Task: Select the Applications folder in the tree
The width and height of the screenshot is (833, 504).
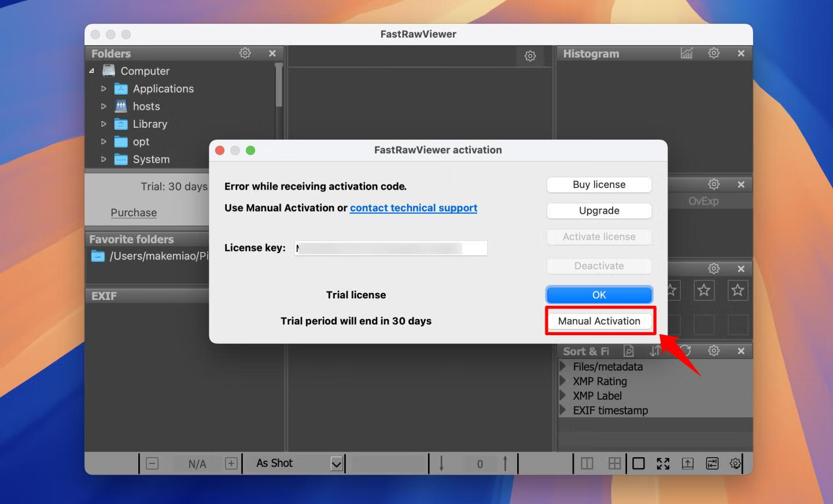Action: [x=163, y=89]
